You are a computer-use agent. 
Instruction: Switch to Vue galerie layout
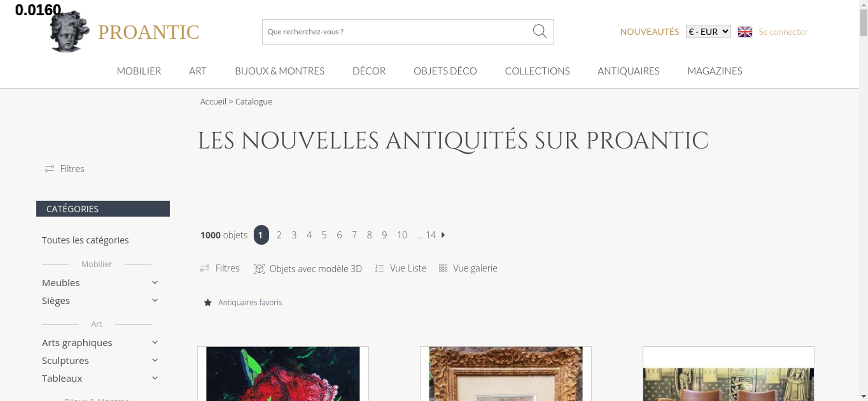tap(468, 268)
